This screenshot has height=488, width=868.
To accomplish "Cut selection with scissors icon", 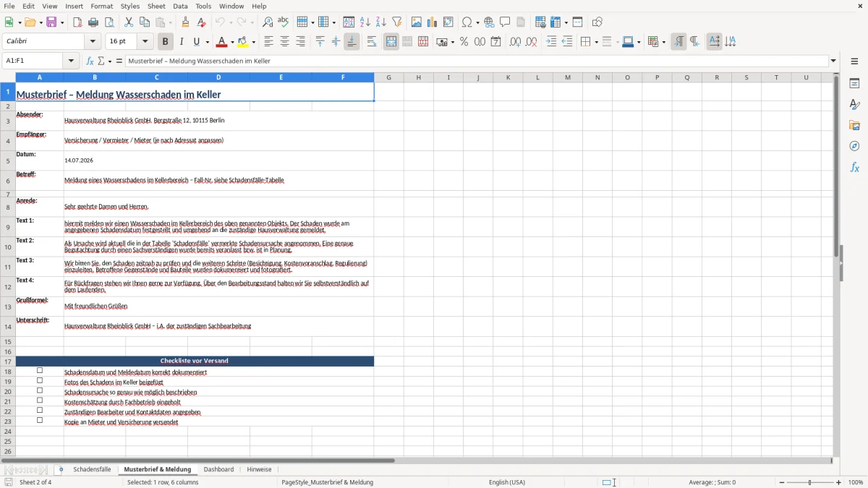I will [129, 22].
